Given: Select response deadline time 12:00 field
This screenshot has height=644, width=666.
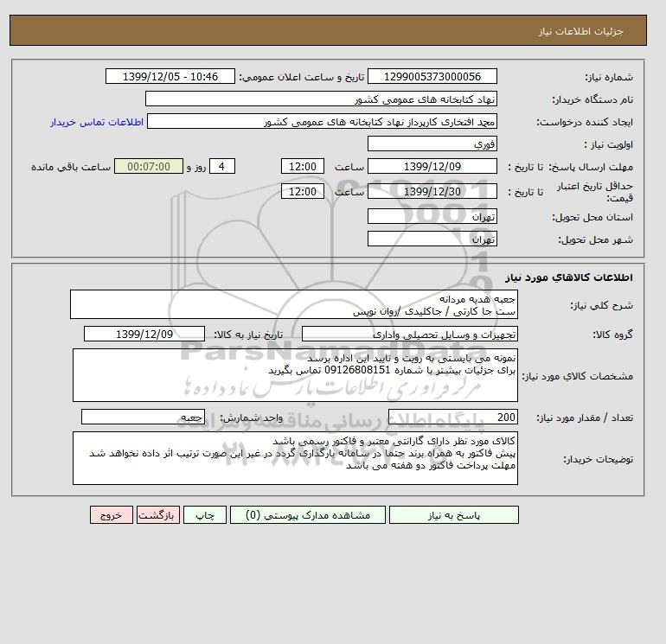Looking at the screenshot, I should pos(303,167).
